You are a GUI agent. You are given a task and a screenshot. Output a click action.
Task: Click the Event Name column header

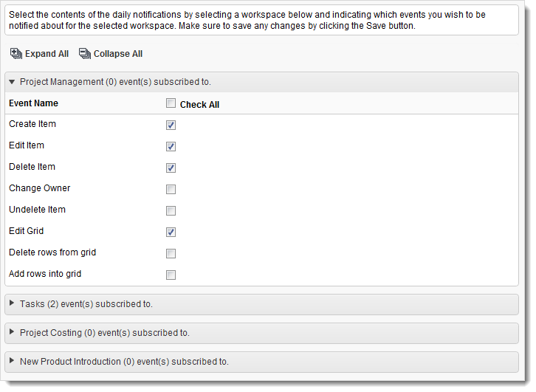click(x=33, y=103)
